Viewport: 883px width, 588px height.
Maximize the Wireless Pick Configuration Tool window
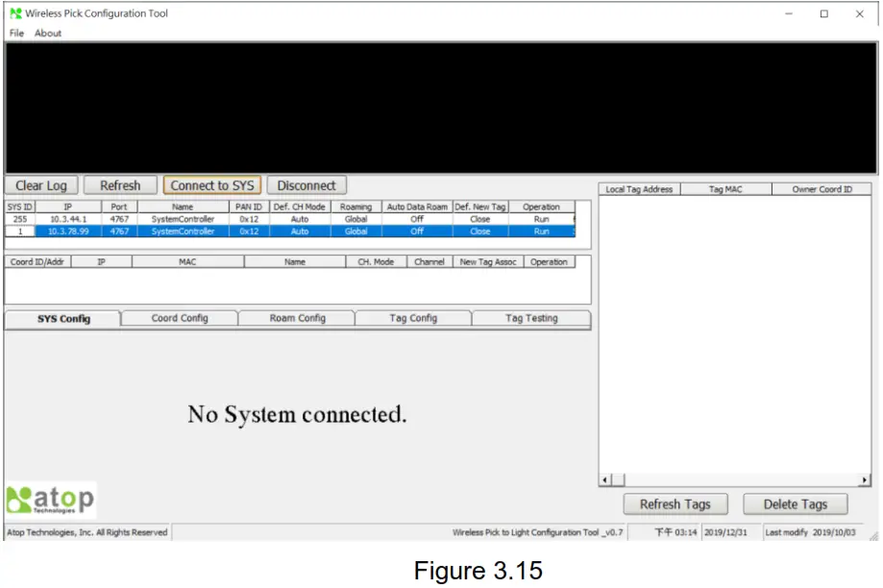(823, 13)
